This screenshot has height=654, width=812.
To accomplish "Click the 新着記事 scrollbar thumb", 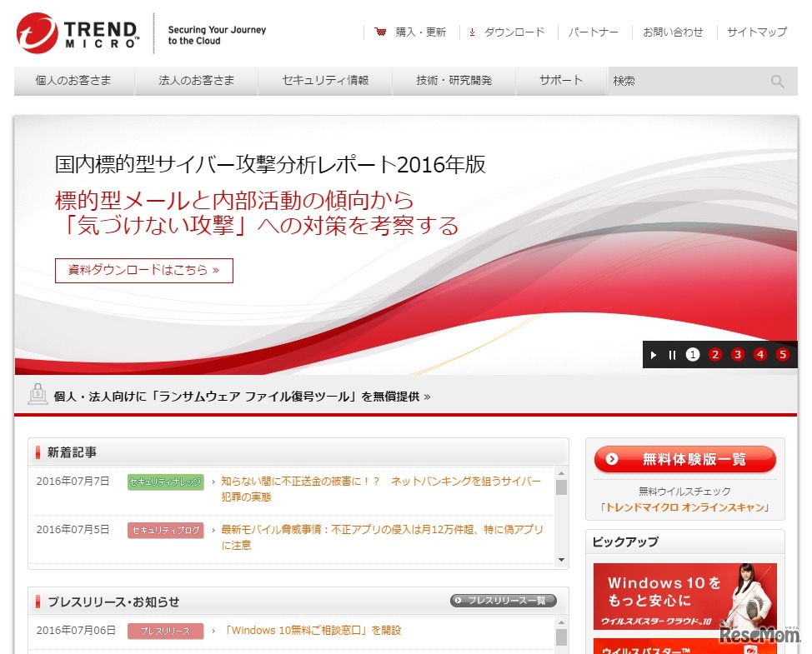I will coord(561,487).
